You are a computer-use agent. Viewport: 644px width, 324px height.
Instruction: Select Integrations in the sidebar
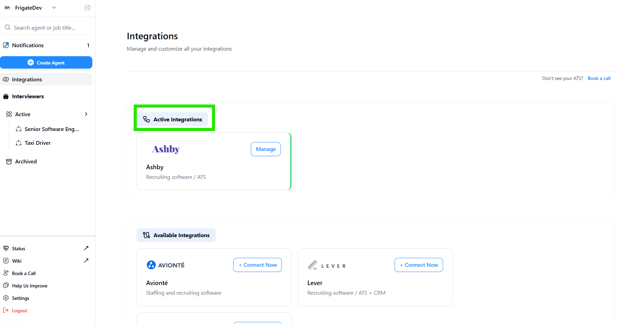pyautogui.click(x=27, y=79)
